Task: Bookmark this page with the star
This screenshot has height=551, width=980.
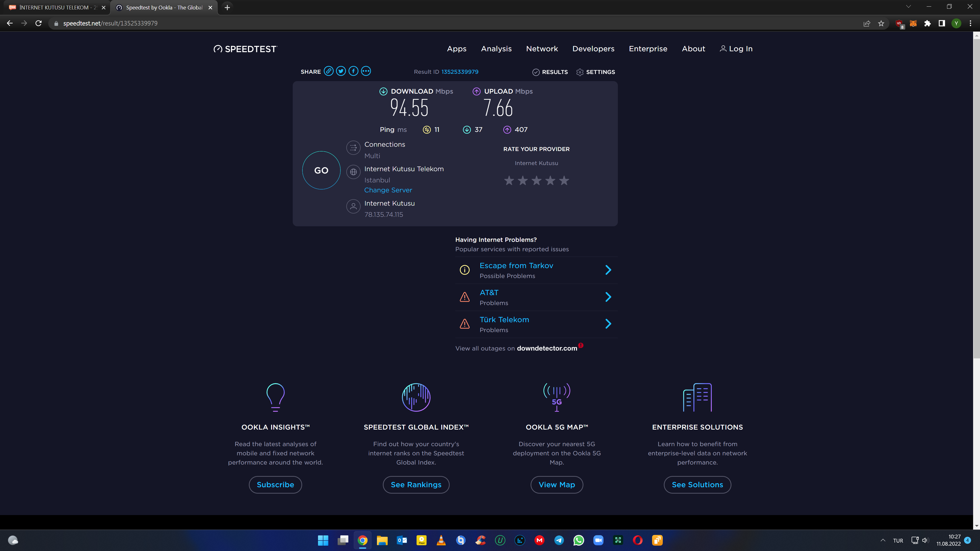Action: point(881,23)
